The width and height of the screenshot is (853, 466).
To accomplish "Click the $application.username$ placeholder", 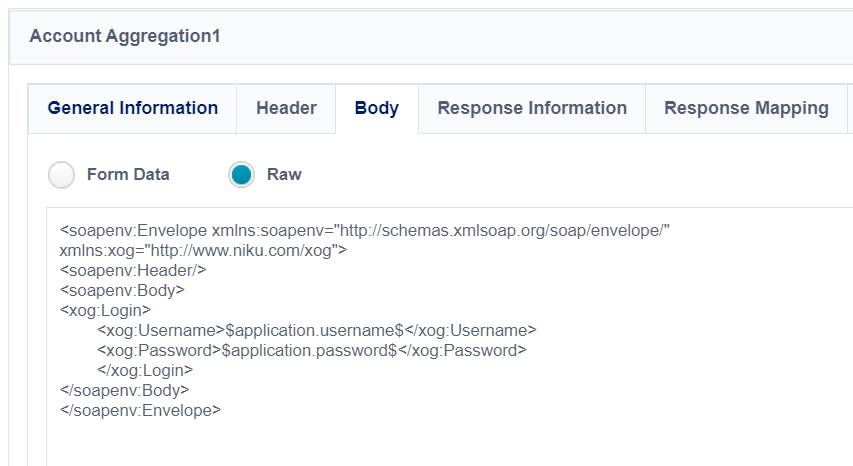I will pyautogui.click(x=311, y=330).
